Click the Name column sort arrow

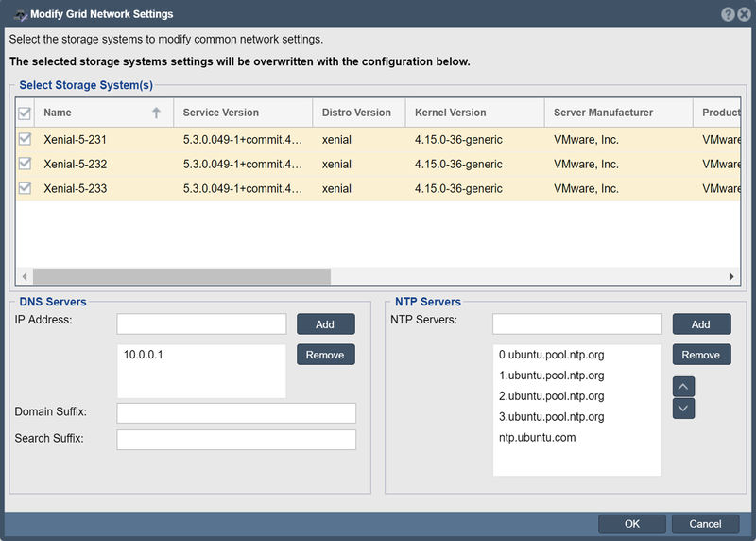[x=156, y=113]
